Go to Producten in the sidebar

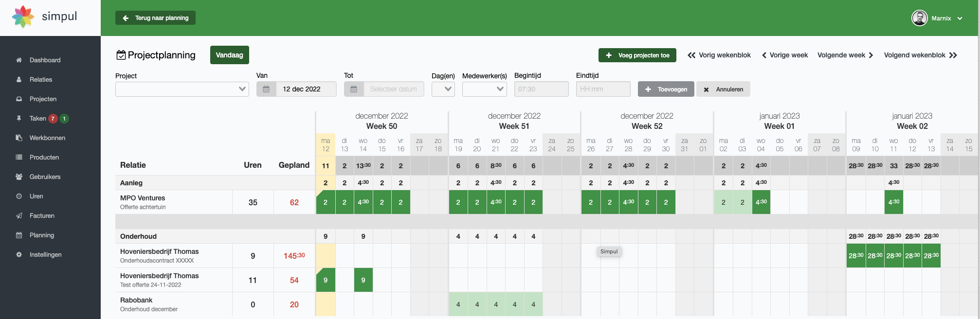pos(44,158)
